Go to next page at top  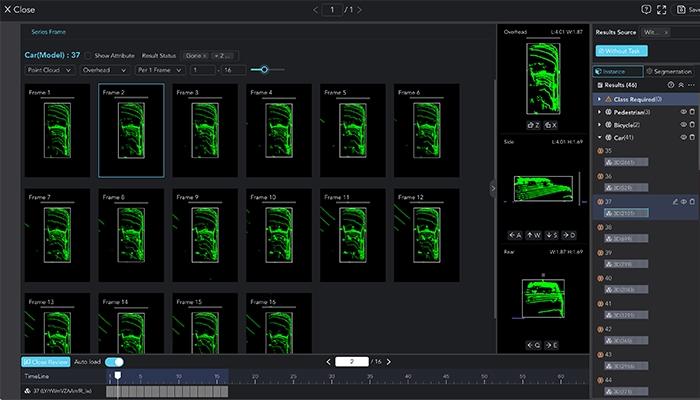pyautogui.click(x=359, y=9)
